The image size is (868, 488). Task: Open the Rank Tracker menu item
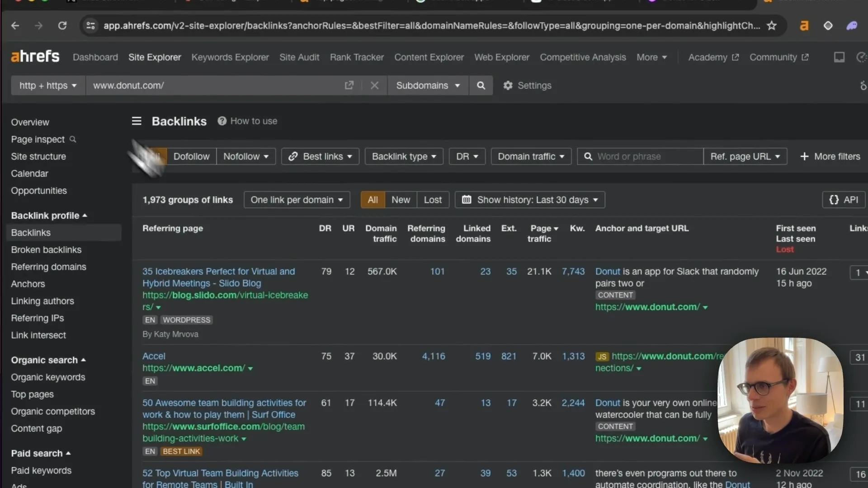pyautogui.click(x=357, y=57)
